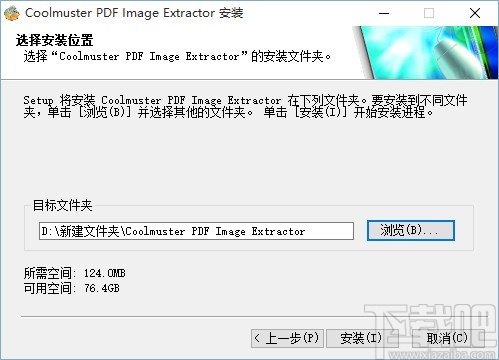Click the 所需空间: 124.0MB text
The height and width of the screenshot is (360, 499).
[x=75, y=273]
